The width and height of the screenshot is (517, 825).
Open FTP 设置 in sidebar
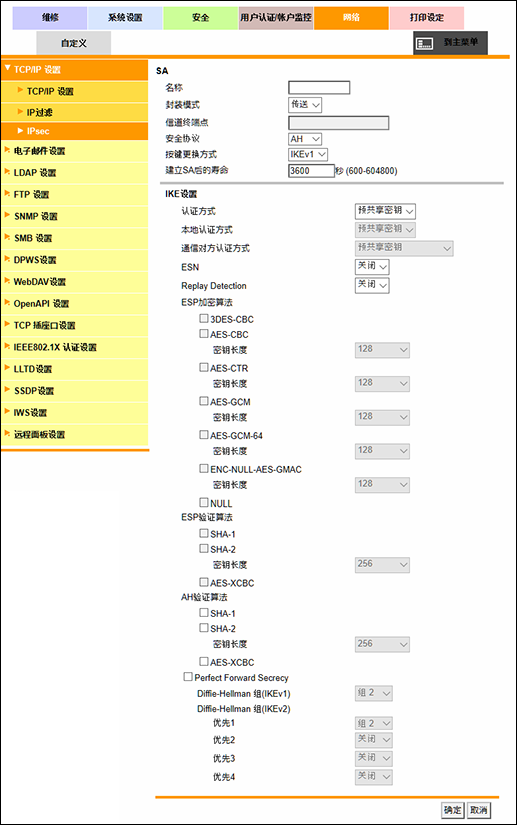point(75,195)
